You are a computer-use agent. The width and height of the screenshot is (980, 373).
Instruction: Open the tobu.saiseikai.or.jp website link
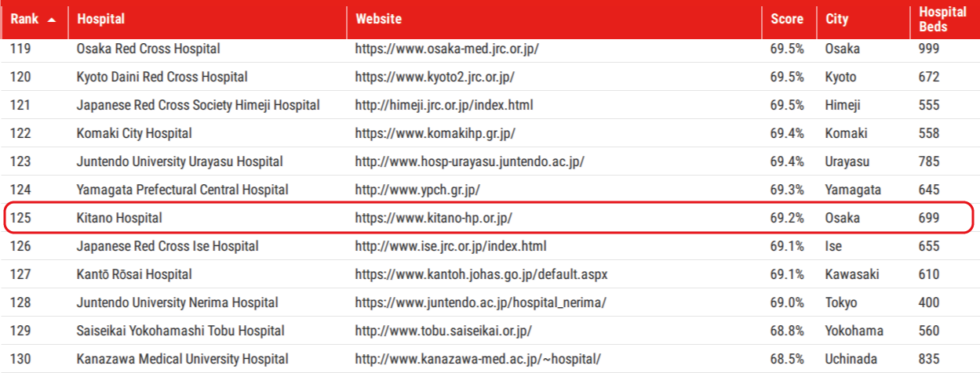(x=443, y=331)
